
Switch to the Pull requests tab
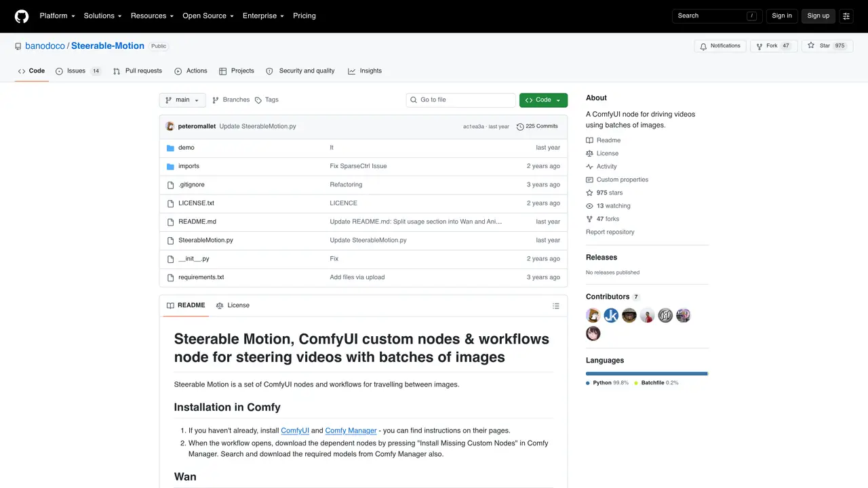tap(138, 71)
